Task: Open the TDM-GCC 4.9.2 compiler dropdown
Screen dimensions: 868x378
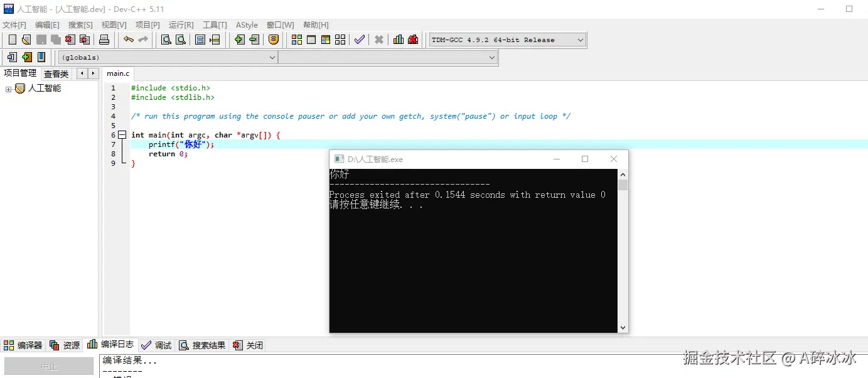Action: pos(507,40)
